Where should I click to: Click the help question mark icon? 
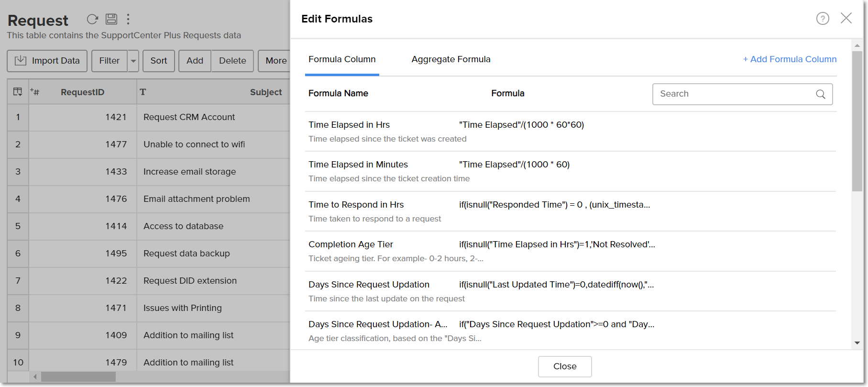822,19
